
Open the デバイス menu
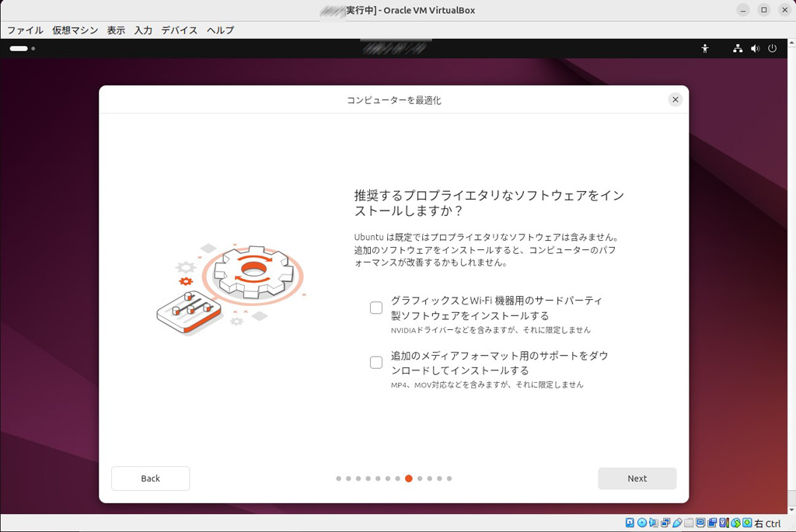[x=180, y=30]
